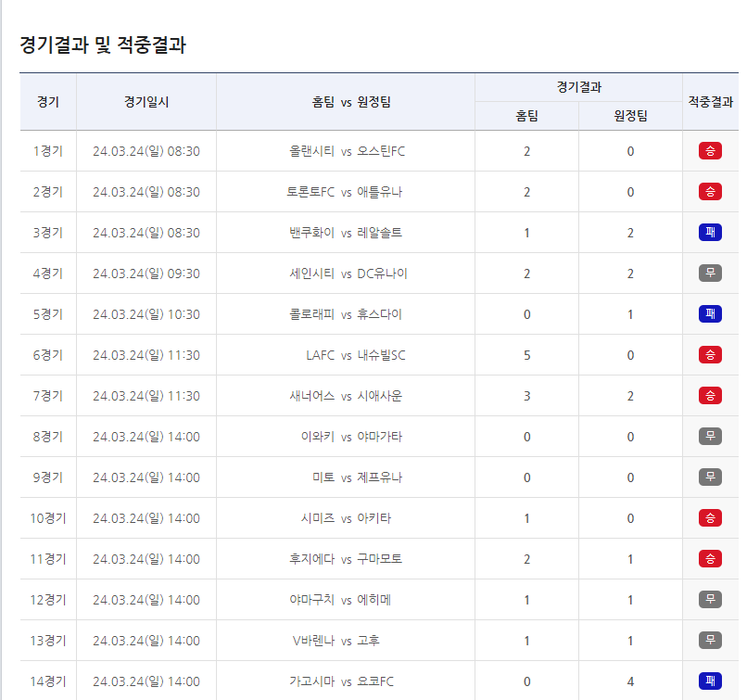
Task: Click the gray 무 badge for 8경기
Action: 710,437
